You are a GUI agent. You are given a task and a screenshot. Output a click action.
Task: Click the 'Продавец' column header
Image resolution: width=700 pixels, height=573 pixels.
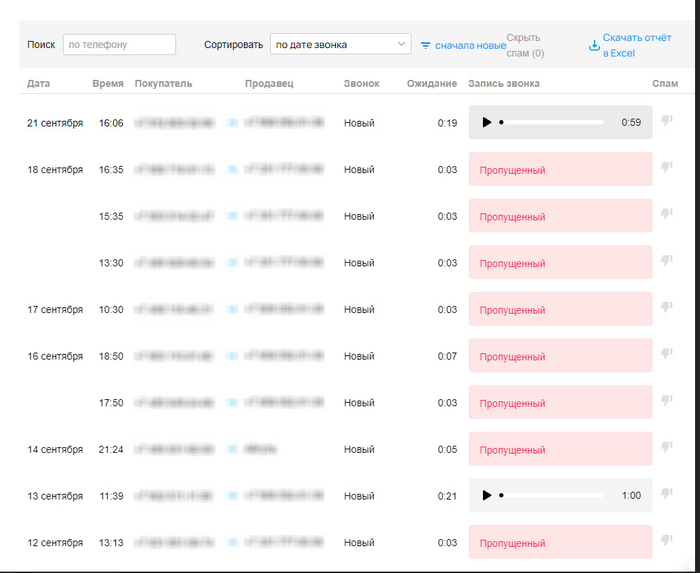[x=269, y=83]
